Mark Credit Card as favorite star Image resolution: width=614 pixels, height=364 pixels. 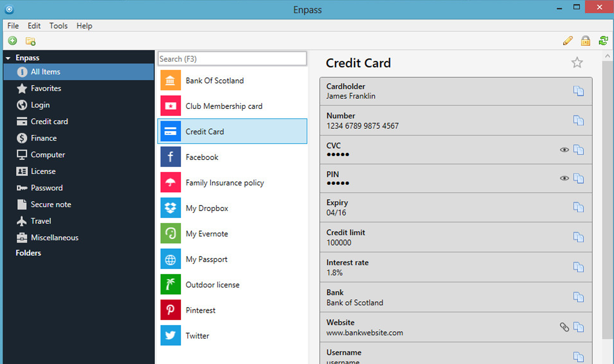click(577, 63)
